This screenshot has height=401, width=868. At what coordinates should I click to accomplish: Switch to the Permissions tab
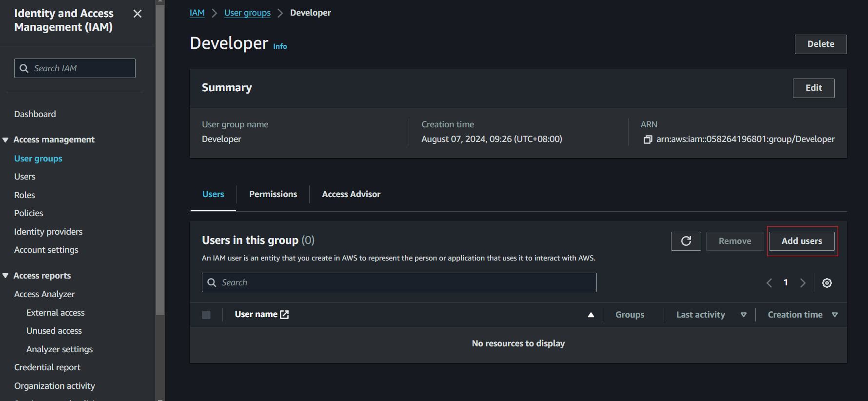tap(273, 194)
